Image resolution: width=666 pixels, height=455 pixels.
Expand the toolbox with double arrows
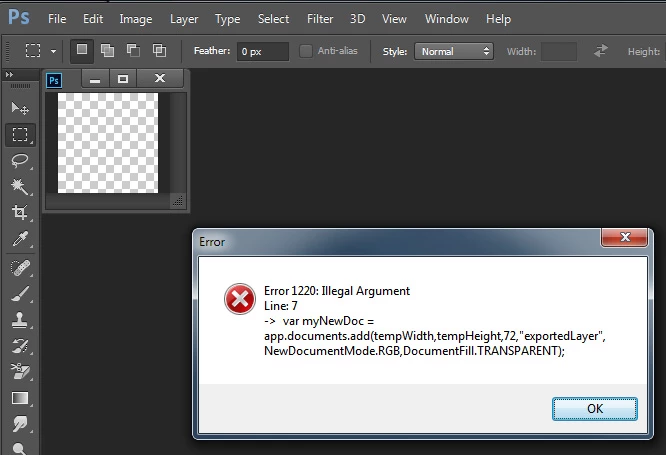[x=9, y=74]
